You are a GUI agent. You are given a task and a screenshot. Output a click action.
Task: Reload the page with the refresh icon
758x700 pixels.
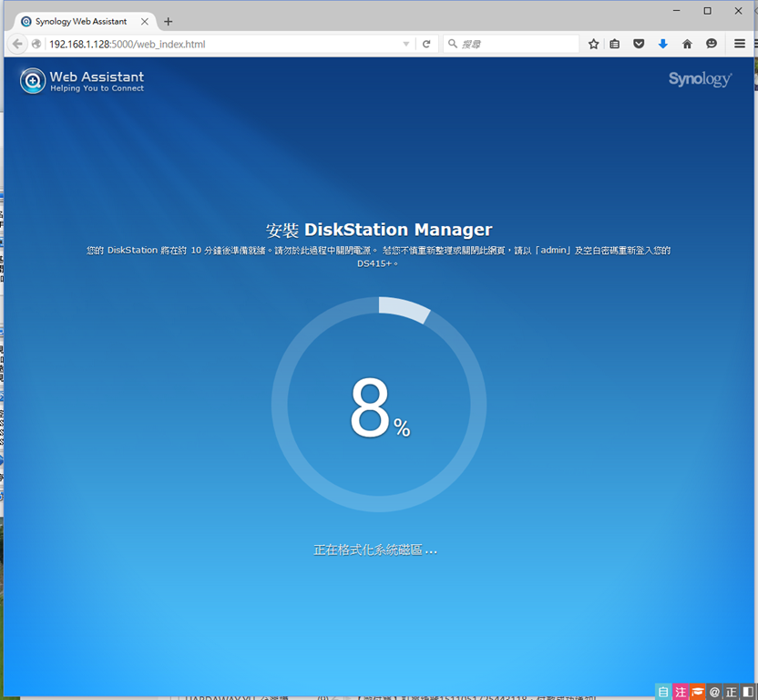pos(426,44)
